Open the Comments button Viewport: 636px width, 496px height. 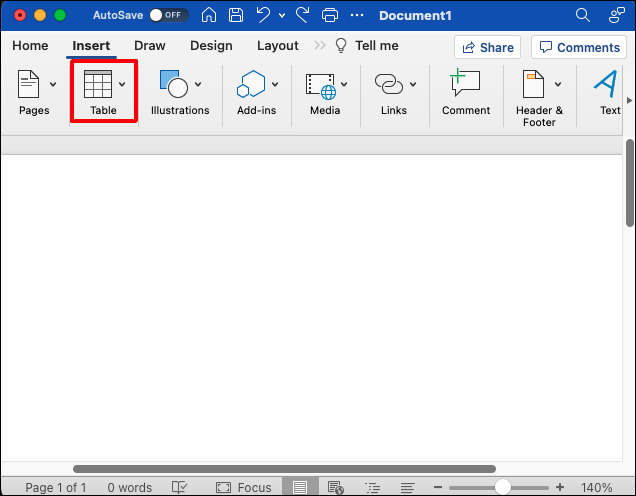coord(579,47)
